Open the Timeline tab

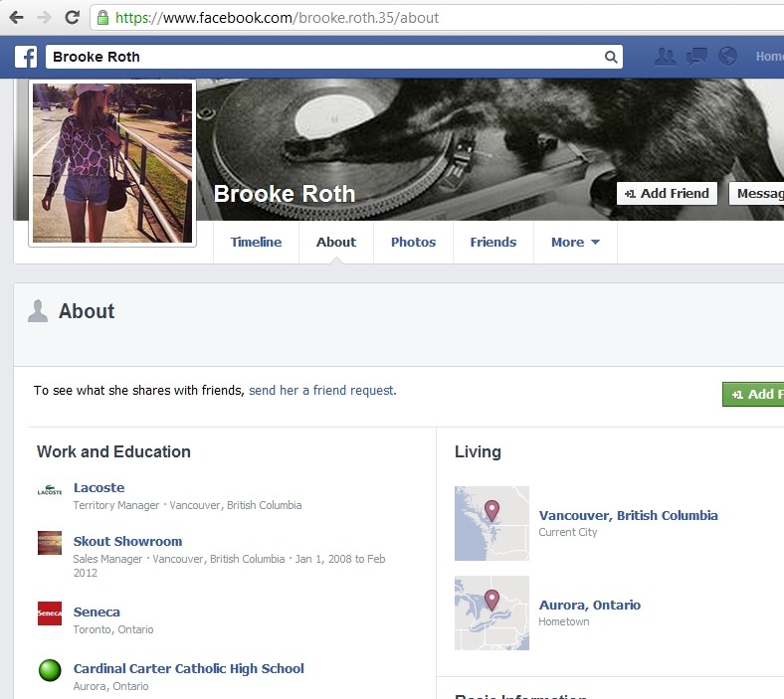tap(256, 242)
